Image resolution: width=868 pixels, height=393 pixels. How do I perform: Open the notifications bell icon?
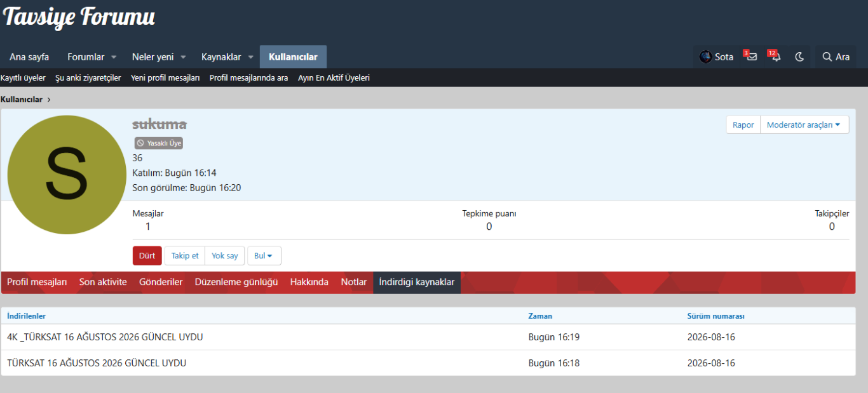coord(775,57)
